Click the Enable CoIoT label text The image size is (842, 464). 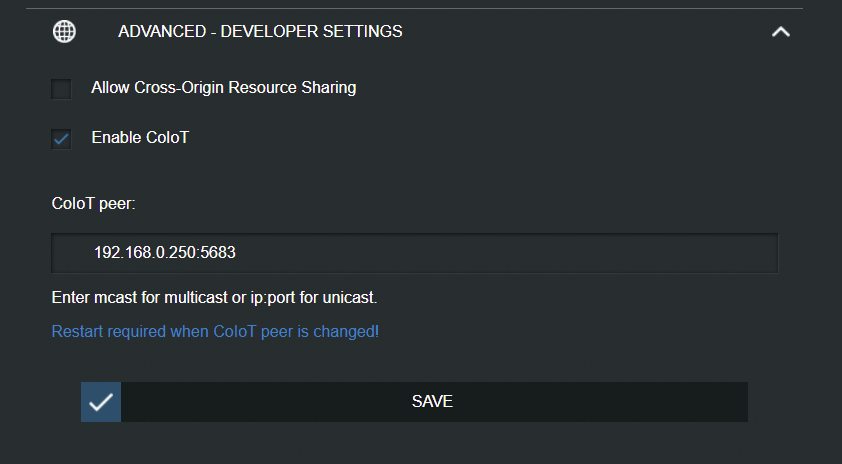pos(140,138)
